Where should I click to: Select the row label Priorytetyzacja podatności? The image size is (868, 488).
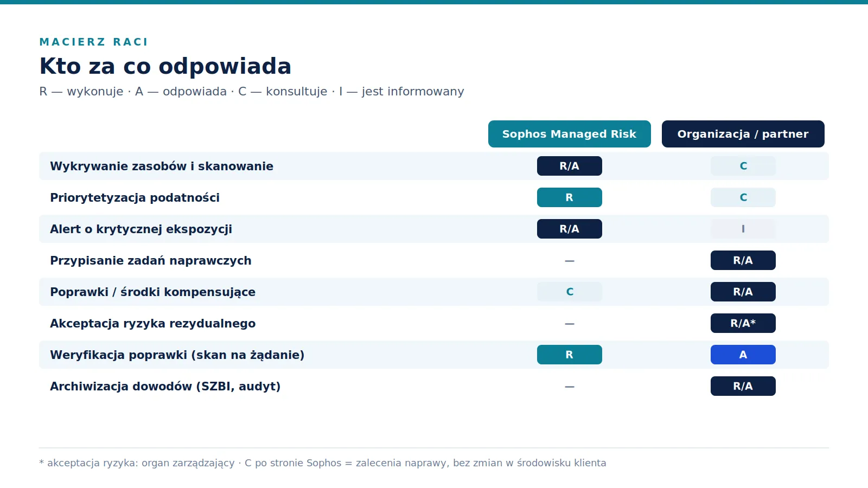pos(135,197)
